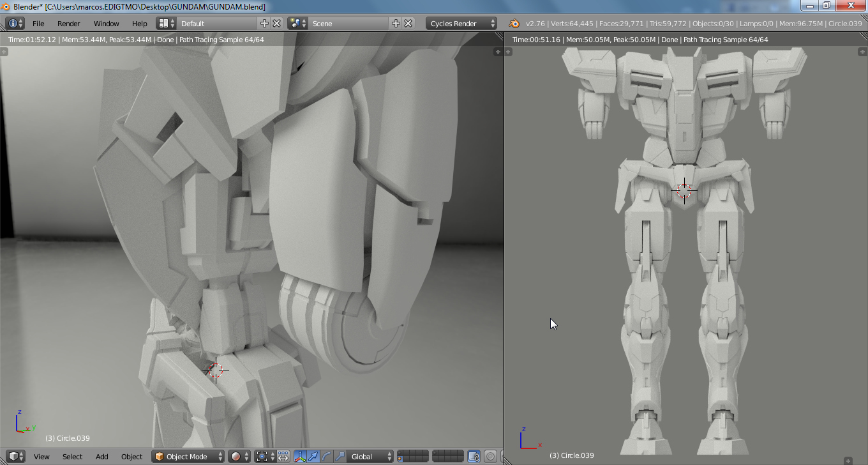The width and height of the screenshot is (868, 465).
Task: Expand the left viewport properties region plus icon
Action: 498,52
